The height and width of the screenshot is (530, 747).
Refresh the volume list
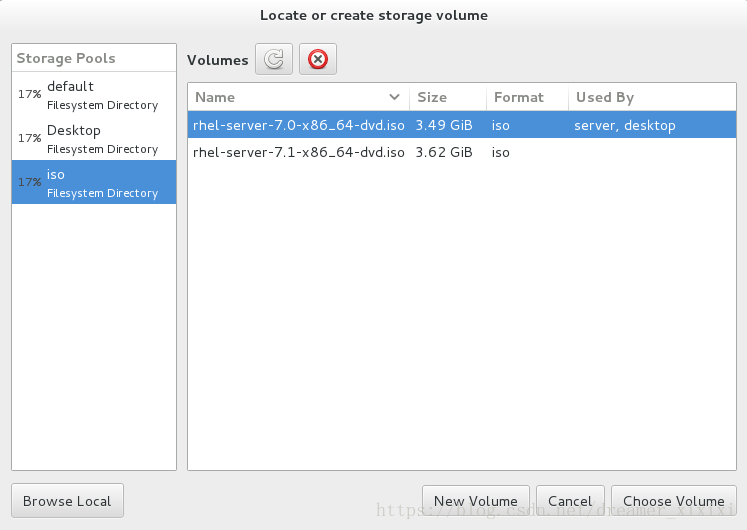pyautogui.click(x=274, y=59)
